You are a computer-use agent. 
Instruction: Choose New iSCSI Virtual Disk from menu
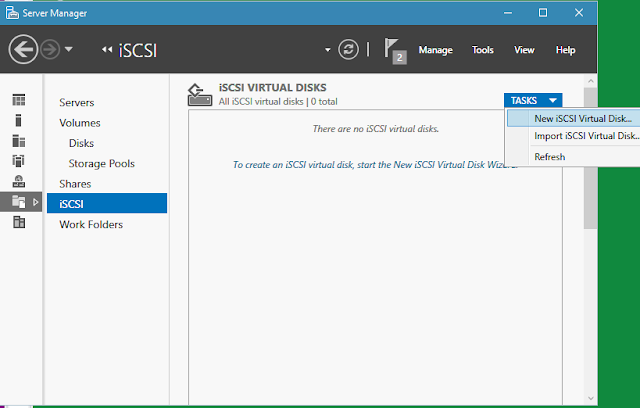574,118
